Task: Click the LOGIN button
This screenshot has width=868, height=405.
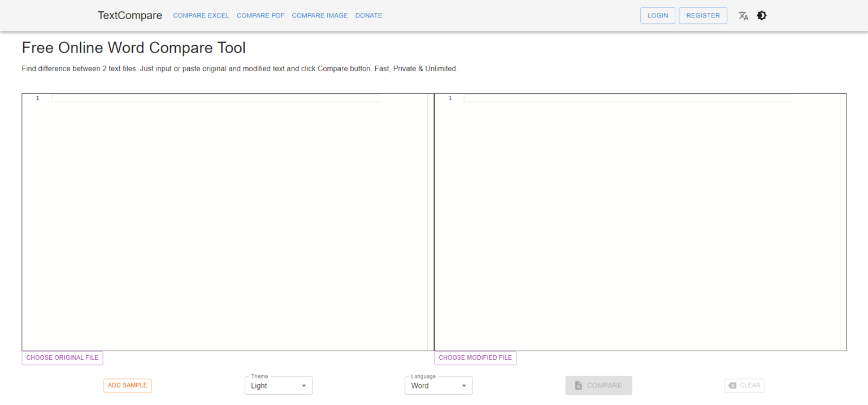Action: point(657,15)
